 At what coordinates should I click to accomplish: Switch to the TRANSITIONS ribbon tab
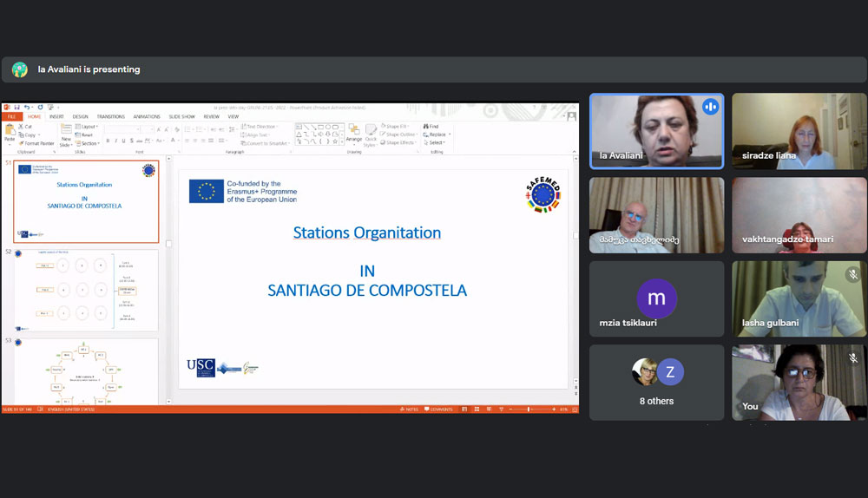tap(110, 116)
